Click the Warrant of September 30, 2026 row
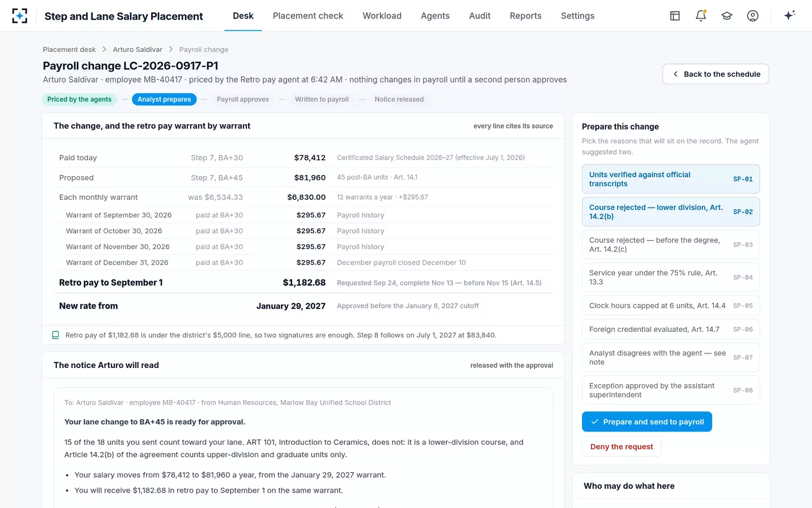This screenshot has width=812, height=508. tap(304, 215)
